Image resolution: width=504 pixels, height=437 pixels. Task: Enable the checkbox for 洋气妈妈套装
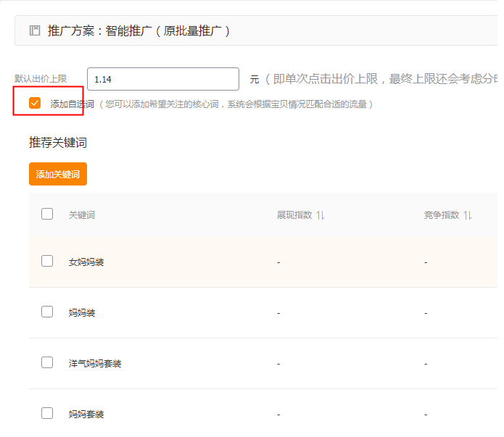(x=47, y=362)
